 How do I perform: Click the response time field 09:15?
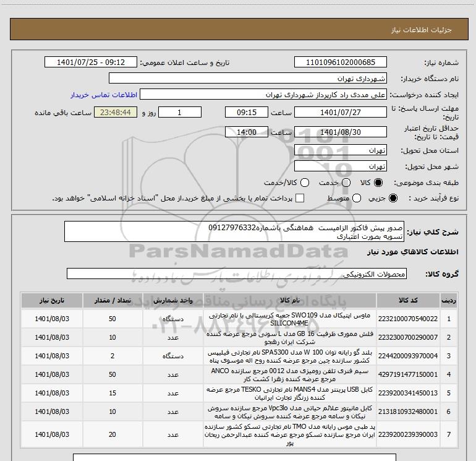[x=247, y=112]
